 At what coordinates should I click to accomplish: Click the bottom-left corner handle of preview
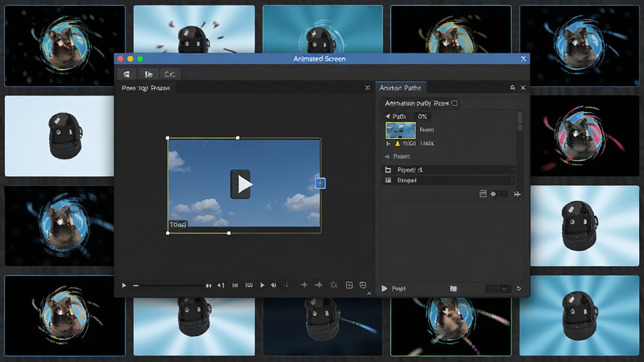167,233
